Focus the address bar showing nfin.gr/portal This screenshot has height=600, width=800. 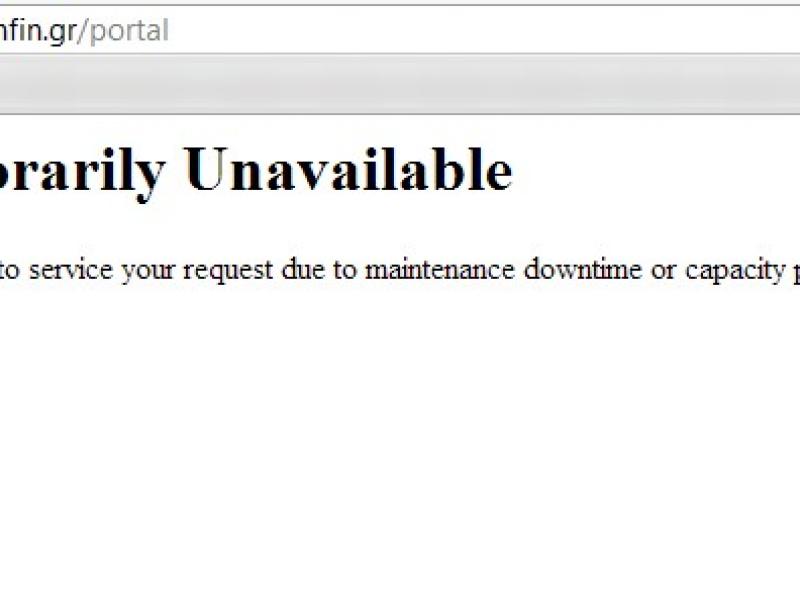(x=400, y=30)
